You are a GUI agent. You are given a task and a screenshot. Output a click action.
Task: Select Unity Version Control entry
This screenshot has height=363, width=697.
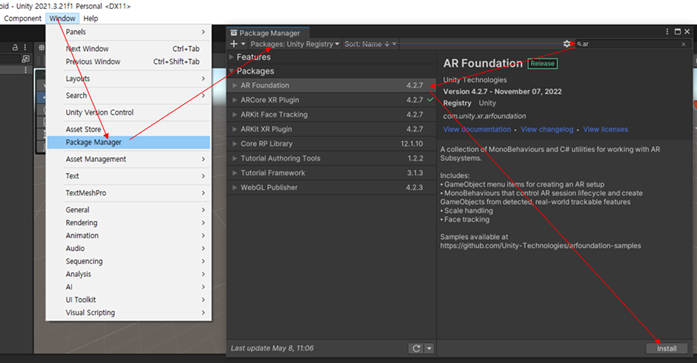(128, 112)
